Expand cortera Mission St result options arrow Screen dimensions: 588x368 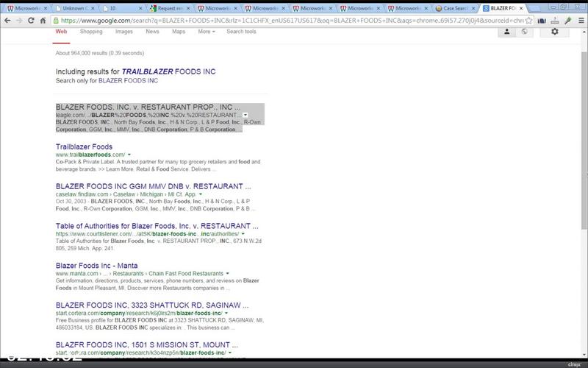230,353
